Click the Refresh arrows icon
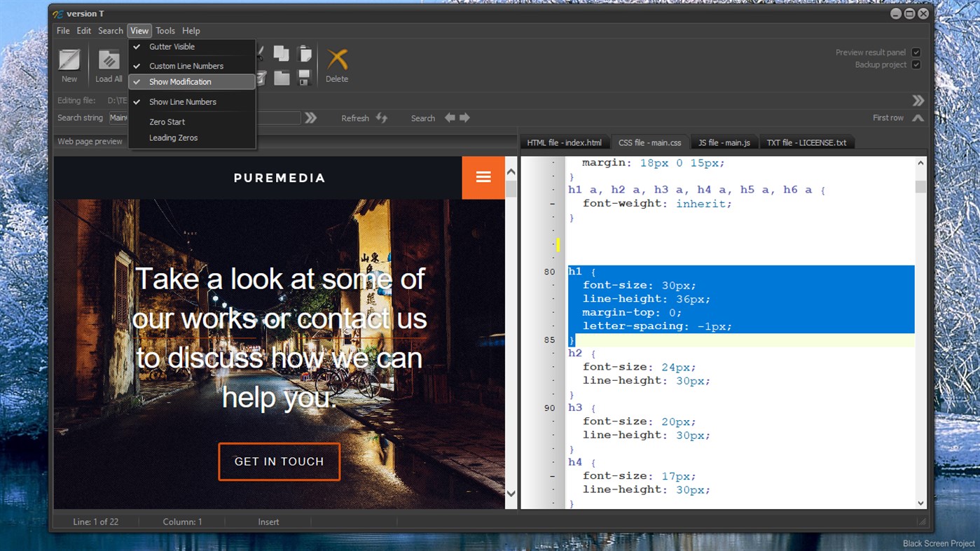The height and width of the screenshot is (551, 980). [x=382, y=118]
